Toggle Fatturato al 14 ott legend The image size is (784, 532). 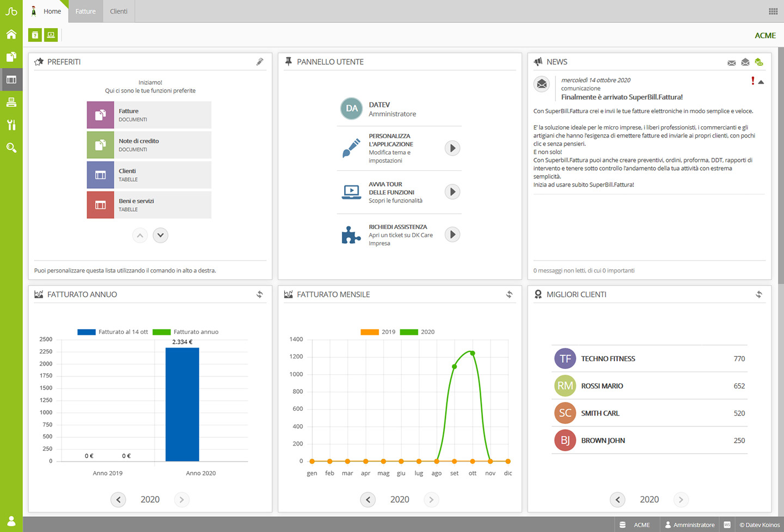pyautogui.click(x=113, y=332)
